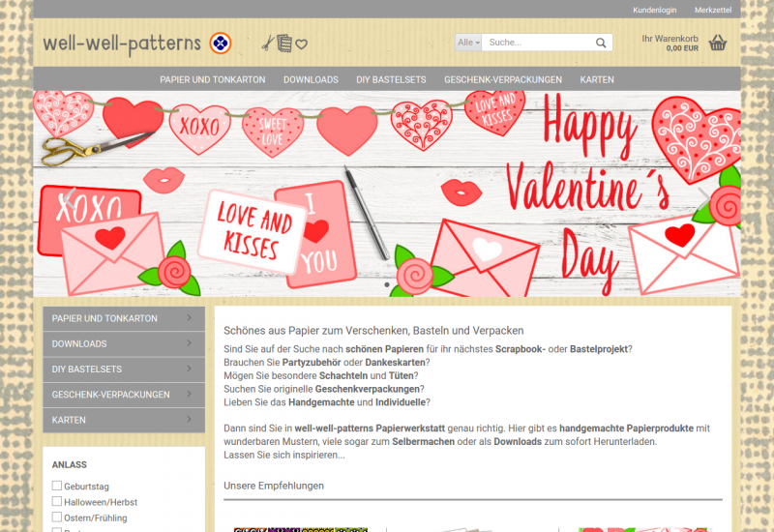Click the paper stack icon in header
Viewport: 774px width, 532px height.
[x=284, y=43]
